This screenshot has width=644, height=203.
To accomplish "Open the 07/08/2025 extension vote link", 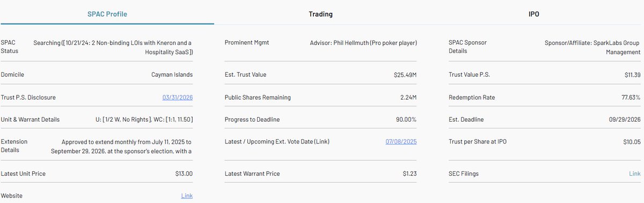I will [x=401, y=141].
